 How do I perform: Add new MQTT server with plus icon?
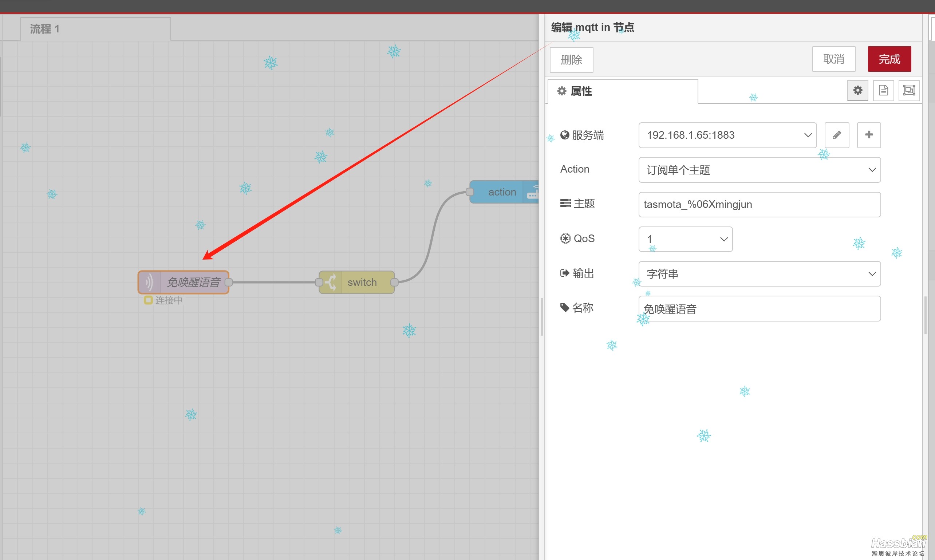869,135
